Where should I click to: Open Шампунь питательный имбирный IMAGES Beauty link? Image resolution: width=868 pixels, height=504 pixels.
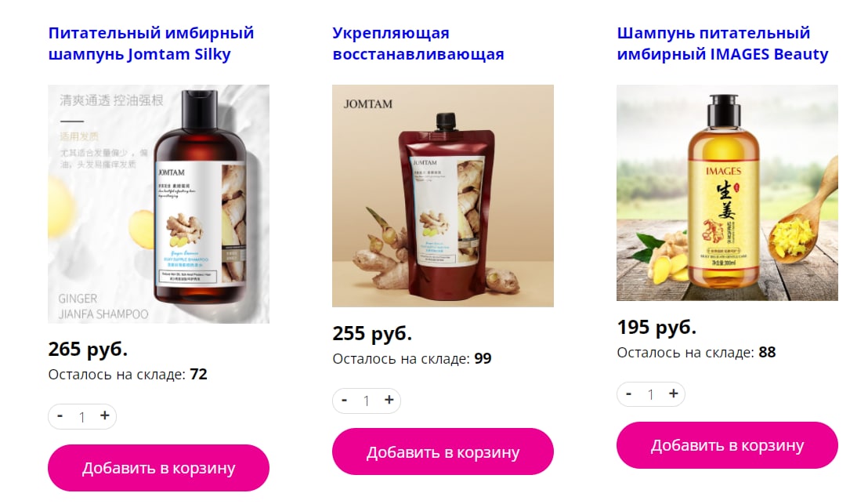click(722, 43)
